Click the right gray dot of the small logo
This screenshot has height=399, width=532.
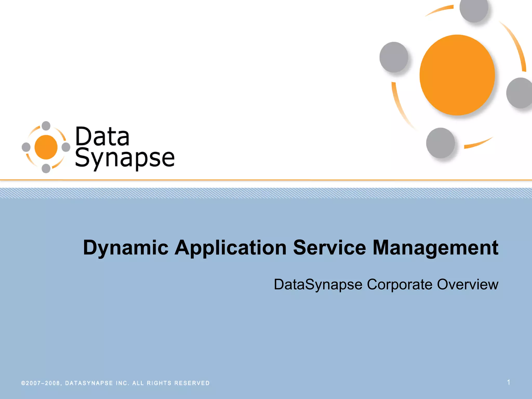(x=66, y=147)
